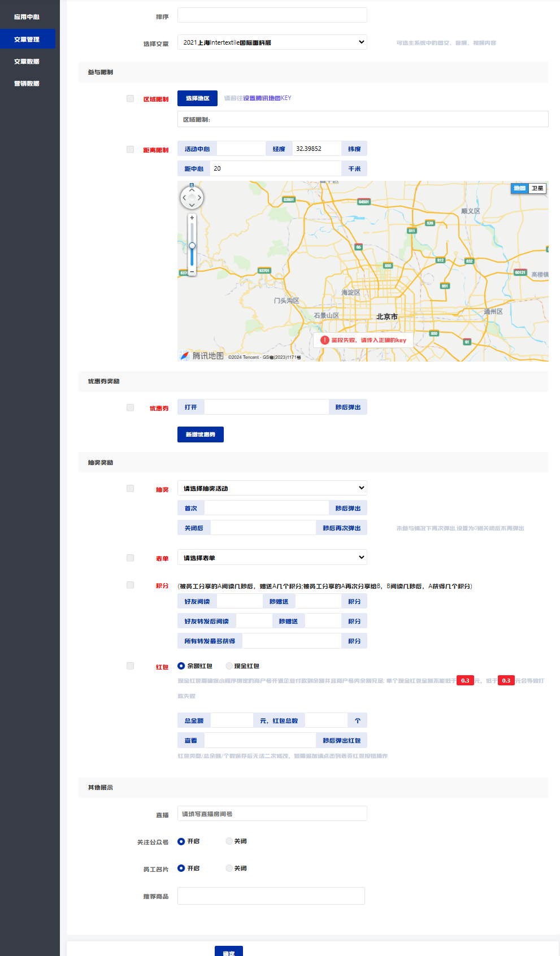
Task: Click the 选择地区 button
Action: tap(198, 98)
